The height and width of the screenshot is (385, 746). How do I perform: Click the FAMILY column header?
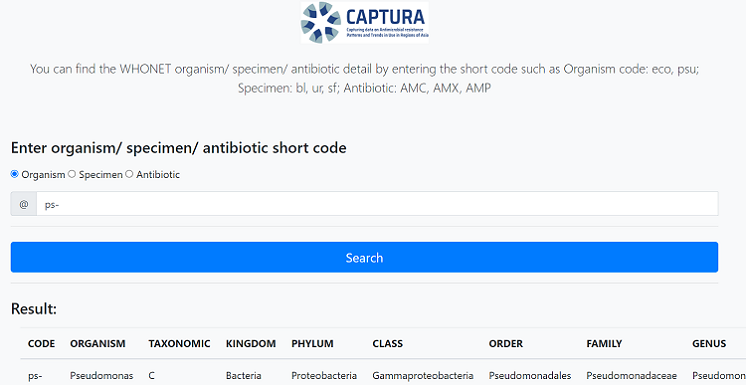click(x=604, y=344)
